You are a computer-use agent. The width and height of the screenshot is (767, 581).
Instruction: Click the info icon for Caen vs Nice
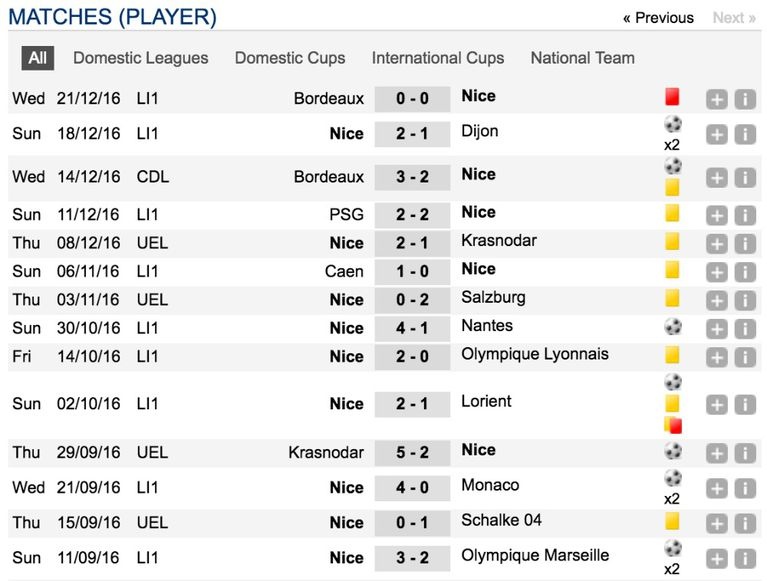point(745,272)
